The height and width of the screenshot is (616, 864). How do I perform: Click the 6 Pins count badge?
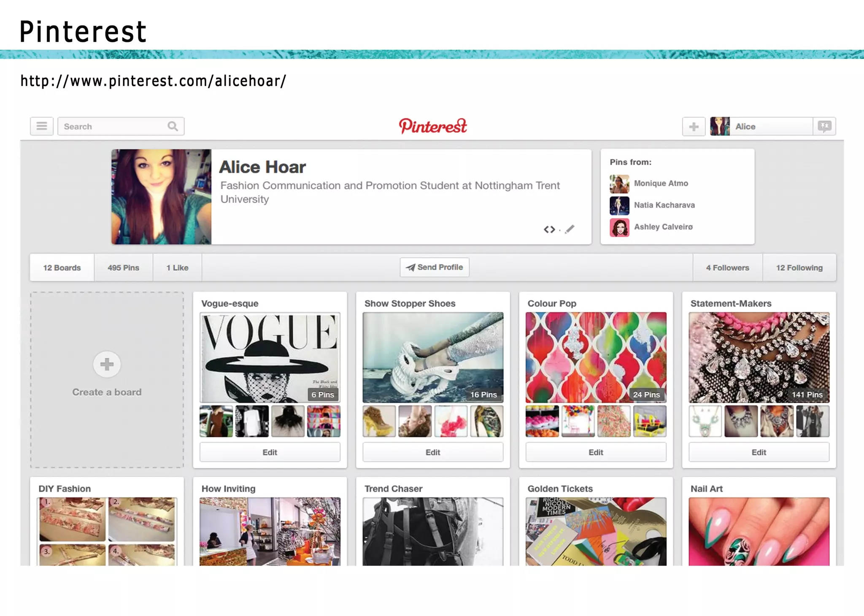click(323, 394)
